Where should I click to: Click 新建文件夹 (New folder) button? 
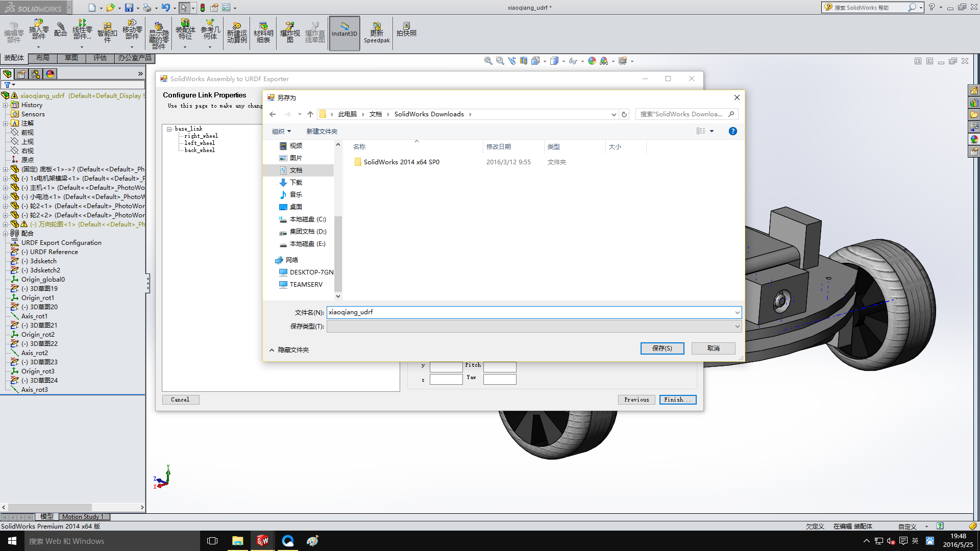point(322,132)
